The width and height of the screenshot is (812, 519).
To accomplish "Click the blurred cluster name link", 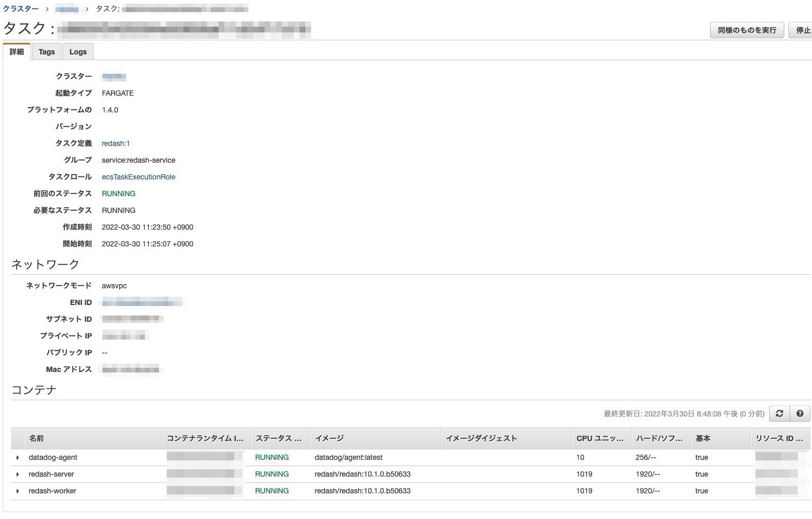I will 114,77.
